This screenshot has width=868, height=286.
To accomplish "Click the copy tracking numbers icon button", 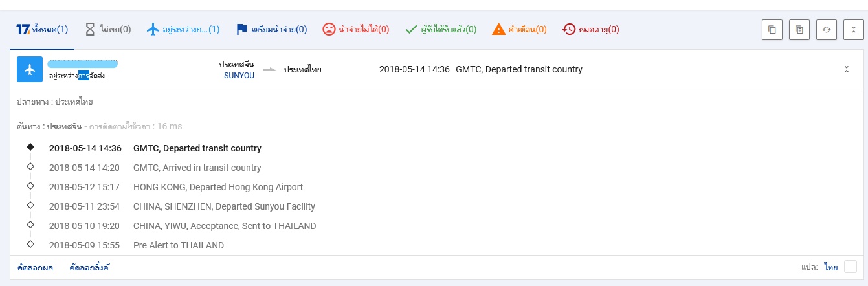I will coord(772,30).
